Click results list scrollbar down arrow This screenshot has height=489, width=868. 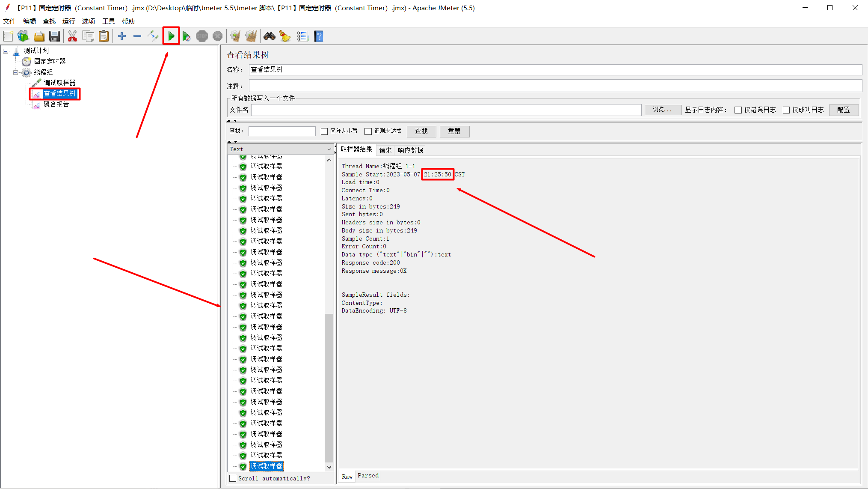pyautogui.click(x=329, y=467)
